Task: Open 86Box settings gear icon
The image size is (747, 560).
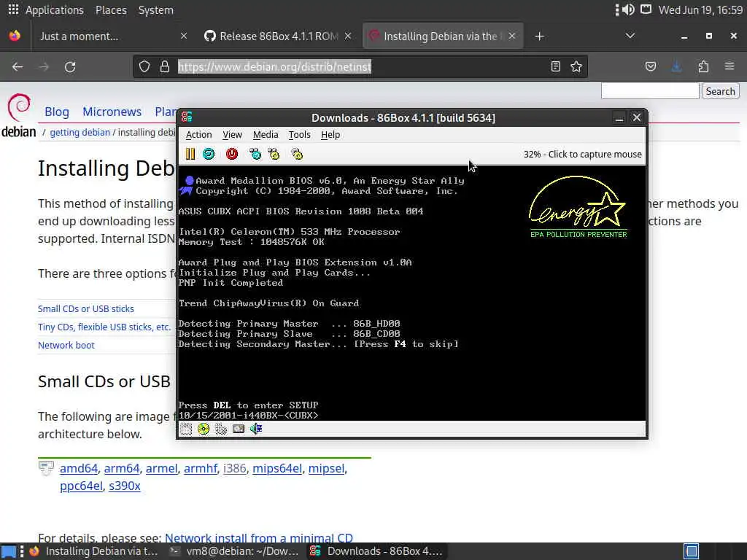Action: tap(297, 154)
